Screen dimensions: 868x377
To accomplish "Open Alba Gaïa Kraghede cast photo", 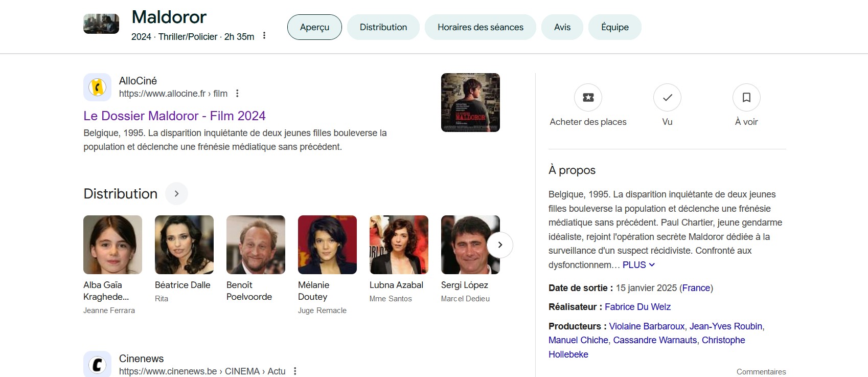I will pyautogui.click(x=112, y=245).
